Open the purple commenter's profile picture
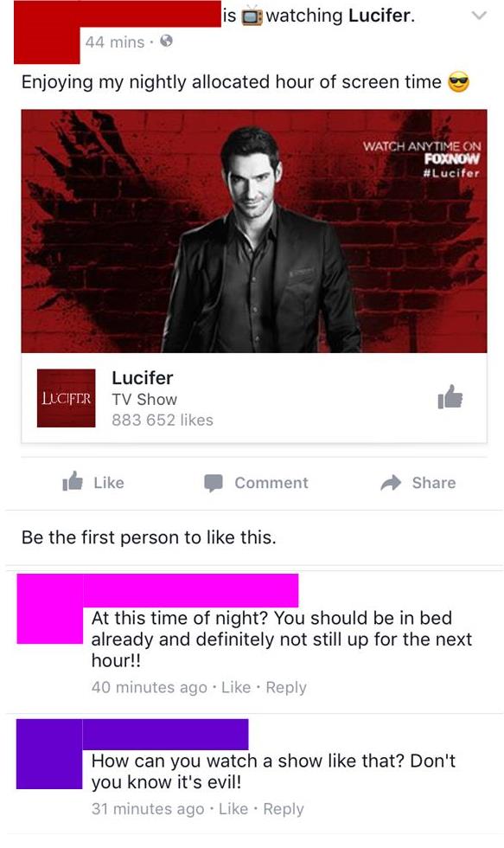 coord(49,754)
